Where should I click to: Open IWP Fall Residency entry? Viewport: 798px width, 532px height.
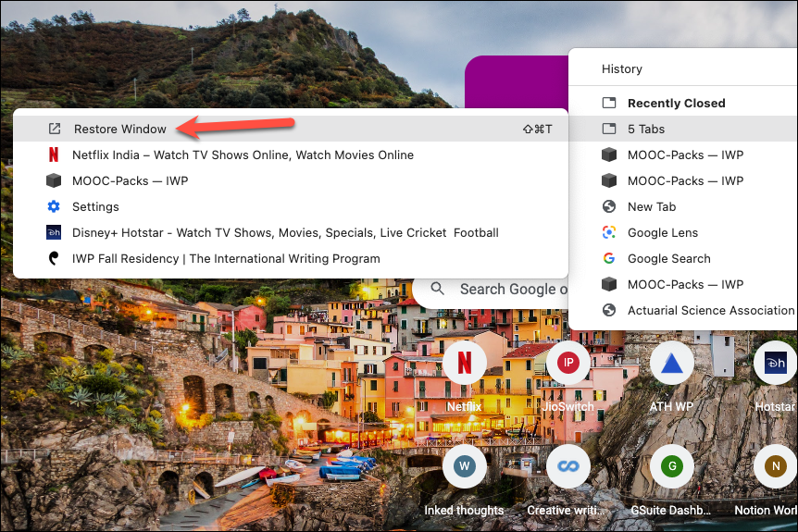[291, 259]
